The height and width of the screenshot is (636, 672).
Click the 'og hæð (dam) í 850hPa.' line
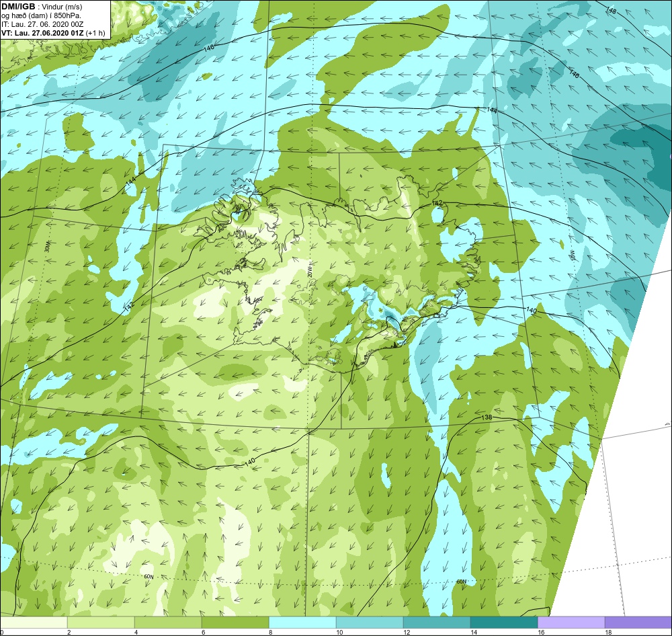click(41, 16)
